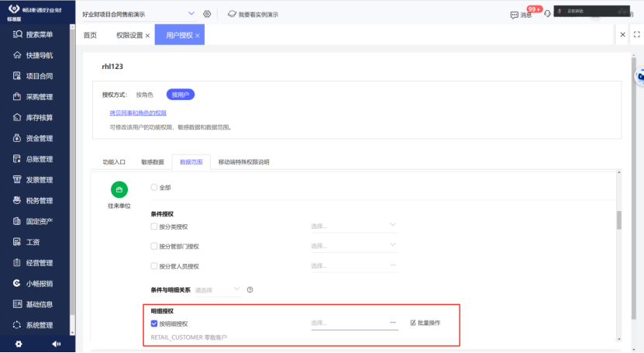Click ellipsis in 按明细授权 selector
644x353 pixels.
(x=393, y=323)
